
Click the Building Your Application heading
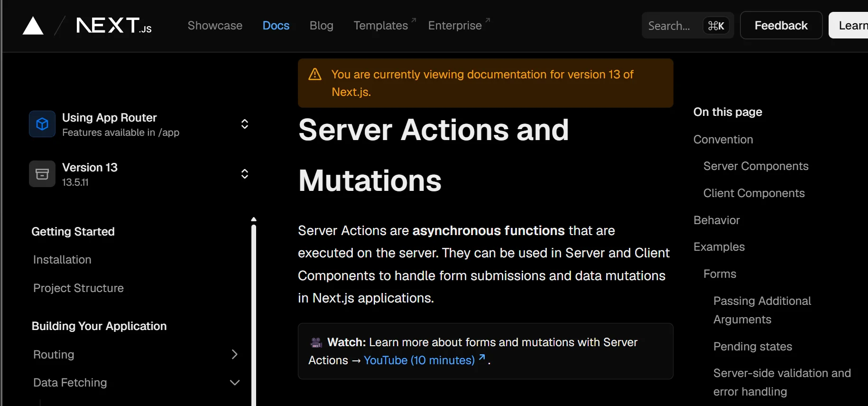pos(99,326)
